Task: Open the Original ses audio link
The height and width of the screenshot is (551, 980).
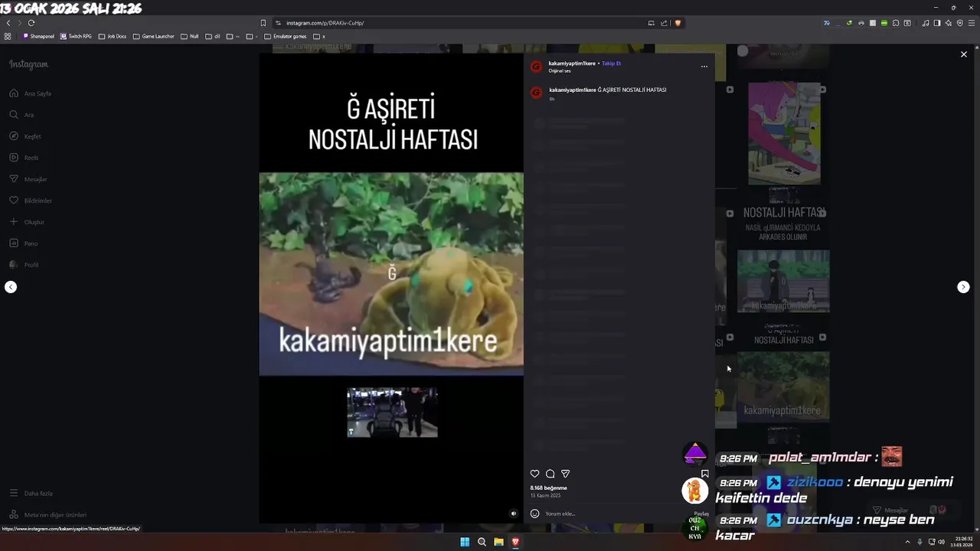Action: 560,70
